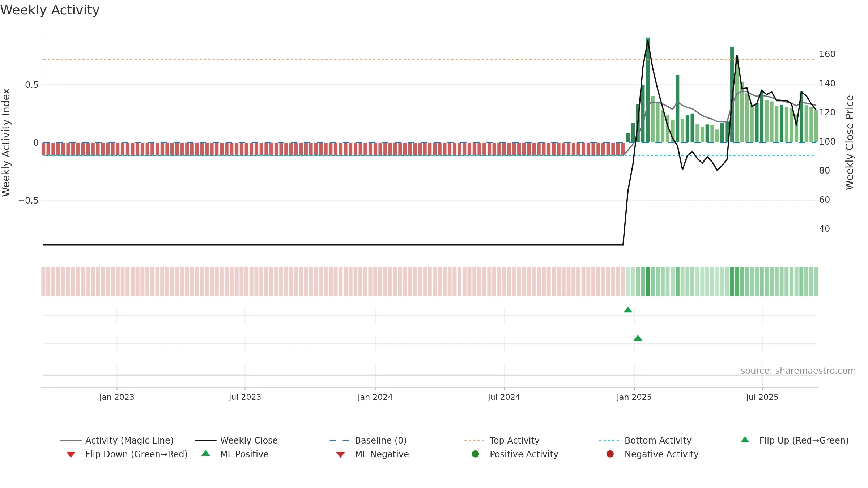Click green Positive Activity circle icon

click(x=475, y=454)
